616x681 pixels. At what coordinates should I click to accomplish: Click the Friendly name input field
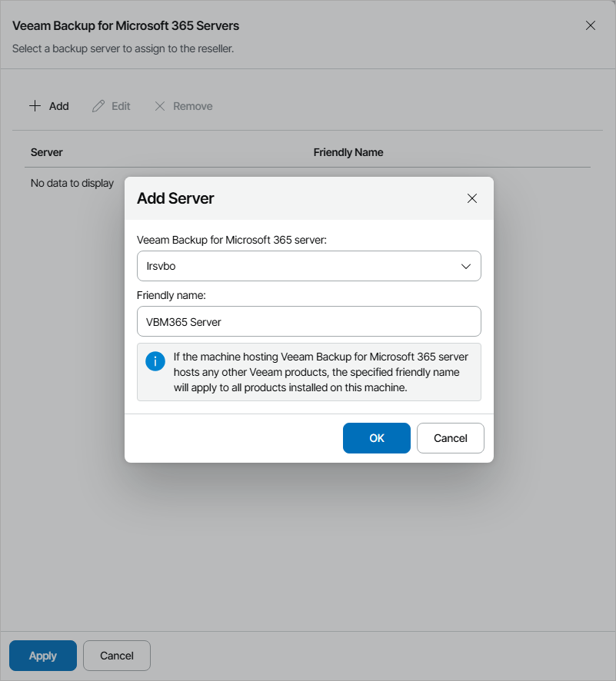(308, 321)
